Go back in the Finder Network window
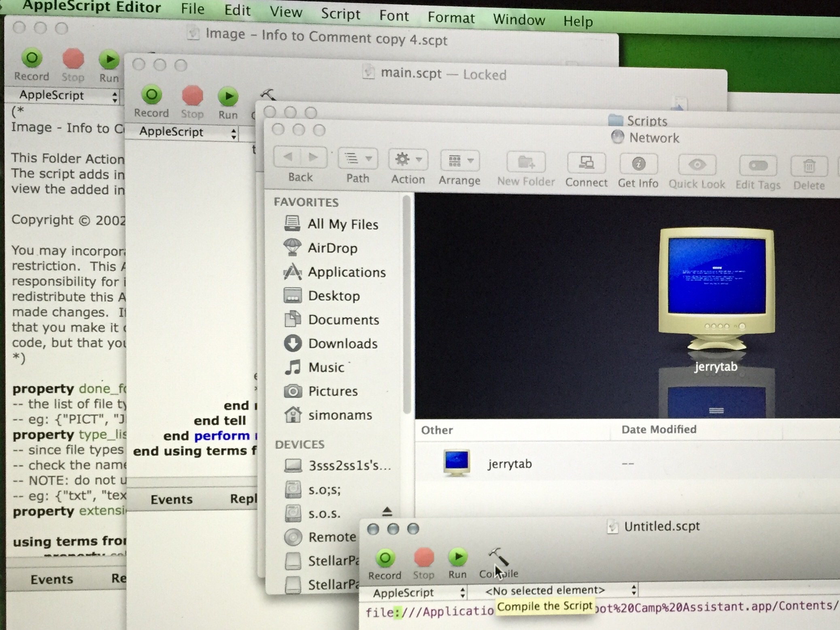Viewport: 840px width, 630px height. point(287,157)
